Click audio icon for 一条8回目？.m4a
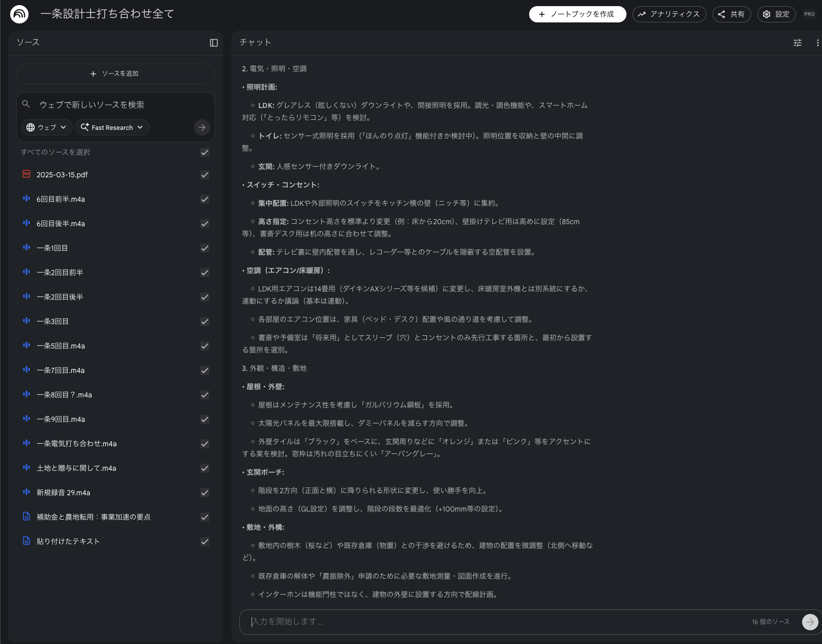Viewport: 822px width, 644px height. (26, 394)
